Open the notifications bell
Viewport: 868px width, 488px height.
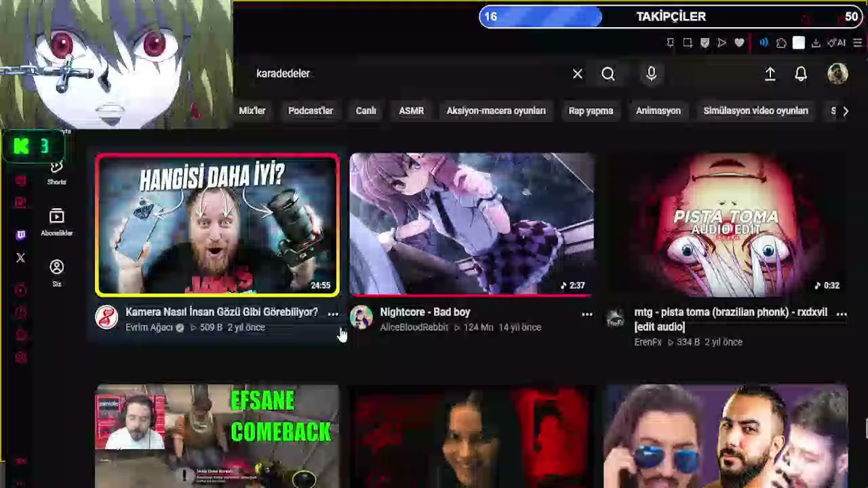point(801,74)
